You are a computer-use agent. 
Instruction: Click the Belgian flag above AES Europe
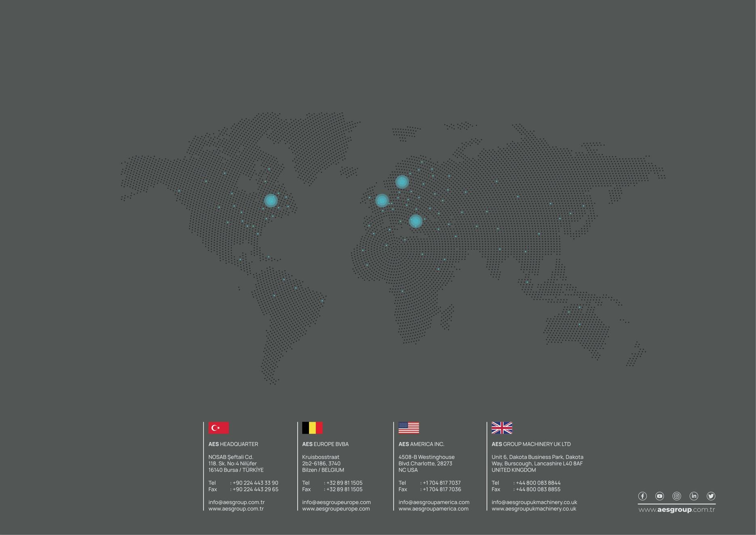[312, 428]
